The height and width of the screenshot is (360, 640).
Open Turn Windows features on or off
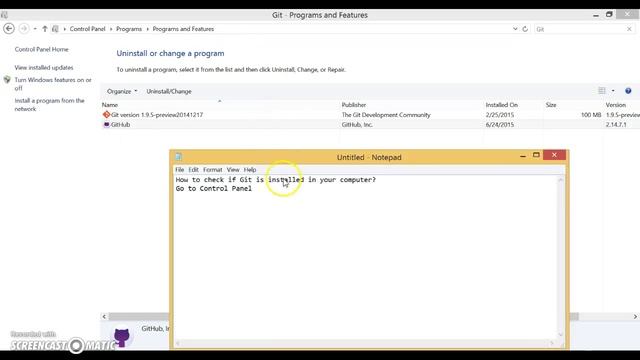pyautogui.click(x=53, y=84)
